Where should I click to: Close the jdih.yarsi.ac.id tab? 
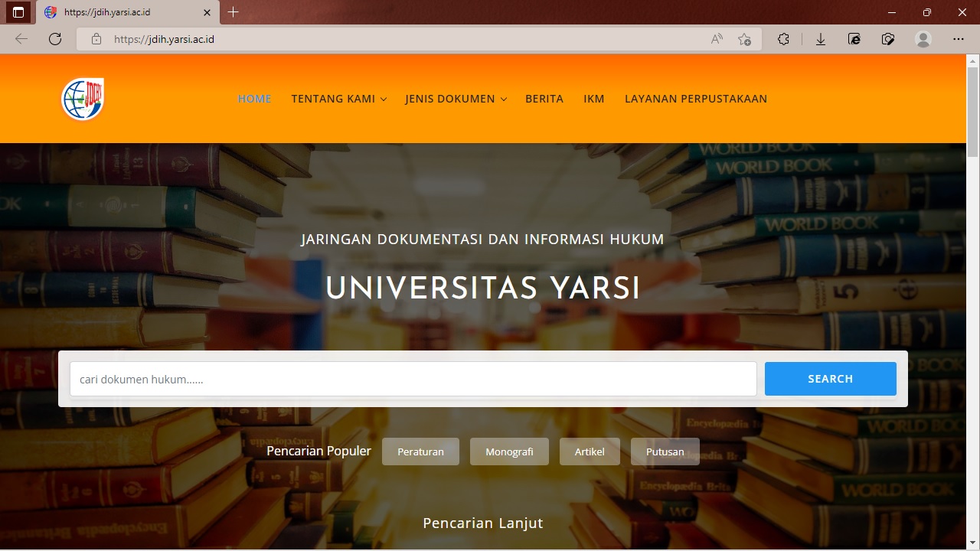coord(207,12)
